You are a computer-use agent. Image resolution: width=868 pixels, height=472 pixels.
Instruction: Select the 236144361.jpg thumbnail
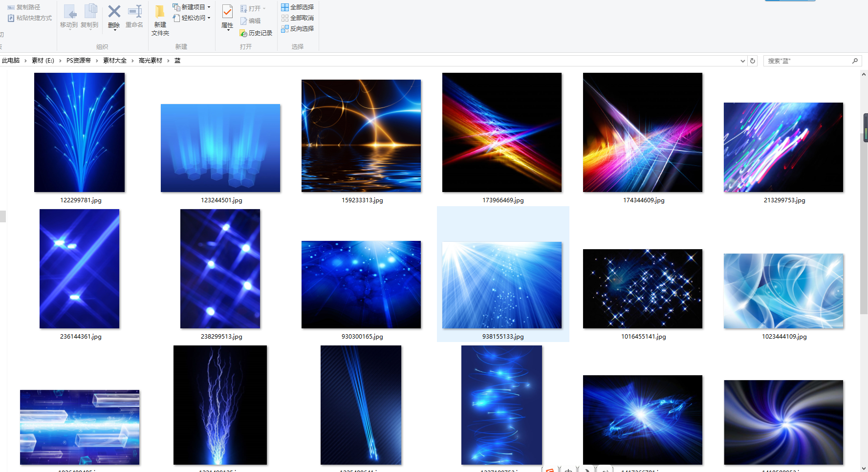pos(79,269)
